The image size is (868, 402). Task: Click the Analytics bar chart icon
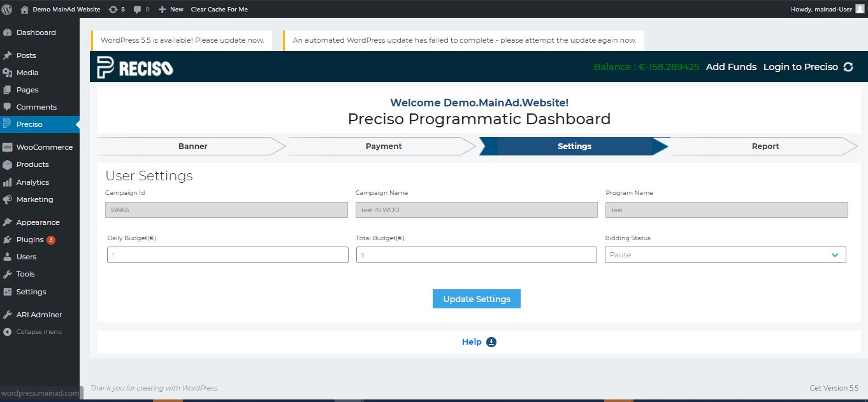coord(8,182)
